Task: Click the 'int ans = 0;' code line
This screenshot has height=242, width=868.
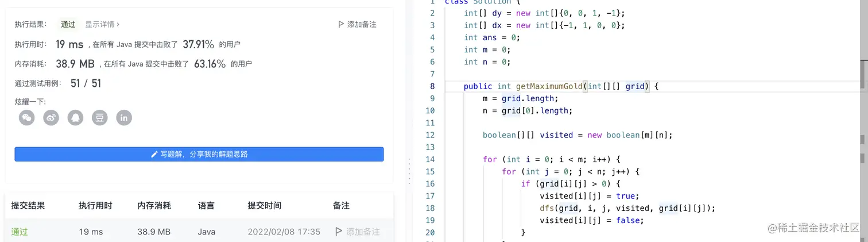Action: [492, 37]
